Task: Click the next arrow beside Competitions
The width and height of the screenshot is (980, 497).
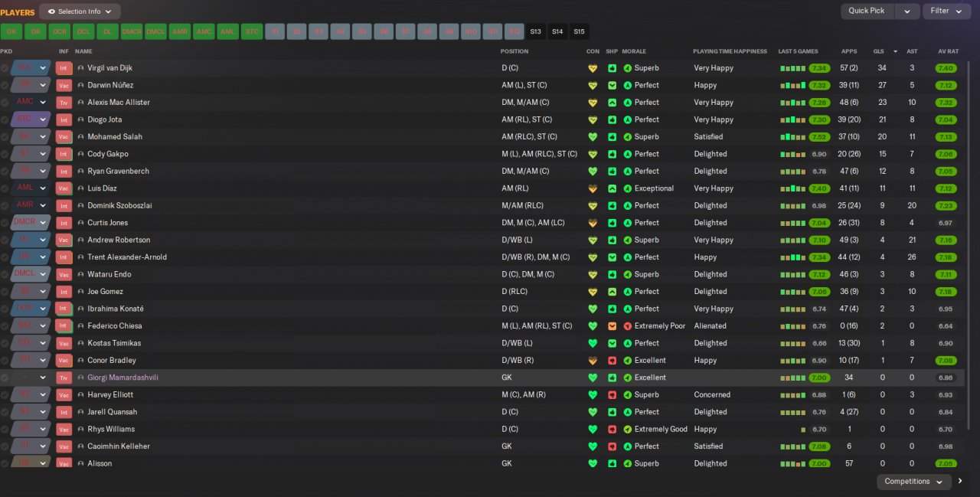Action: tap(961, 482)
